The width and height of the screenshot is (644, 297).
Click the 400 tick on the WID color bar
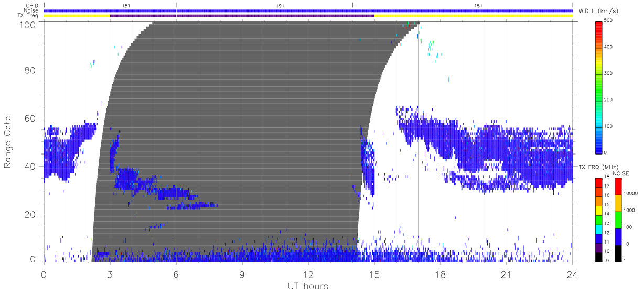pyautogui.click(x=609, y=47)
